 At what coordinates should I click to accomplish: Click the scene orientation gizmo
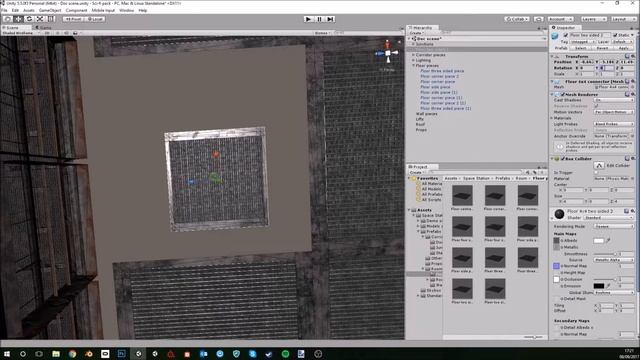pos(388,53)
